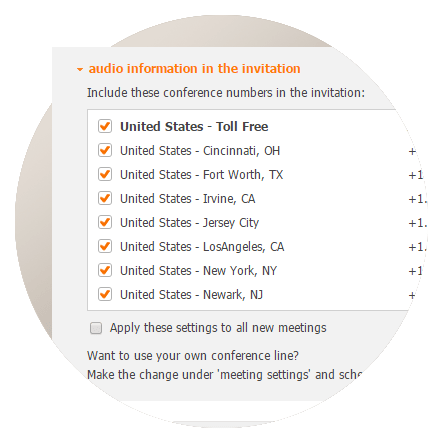The height and width of the screenshot is (443, 443).
Task: Toggle the Fort Worth, TX checkbox
Action: click(105, 174)
